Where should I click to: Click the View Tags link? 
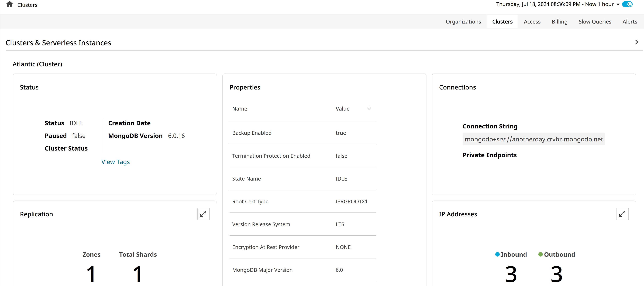[115, 162]
